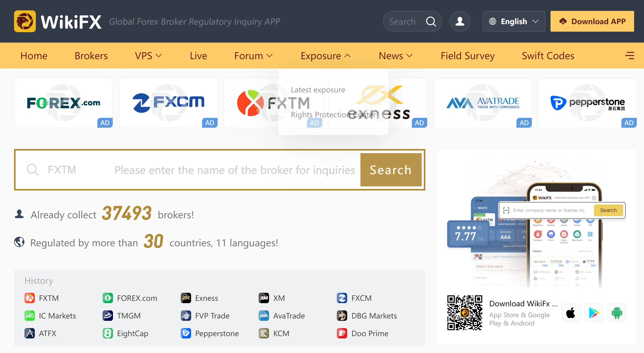This screenshot has width=644, height=353.
Task: Open the Brokers menu item
Action: pos(91,56)
